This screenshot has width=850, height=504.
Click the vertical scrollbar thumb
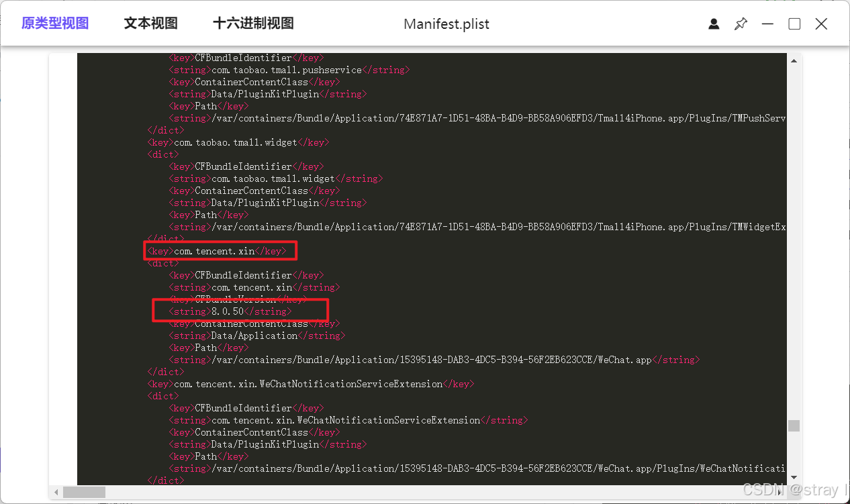click(794, 426)
